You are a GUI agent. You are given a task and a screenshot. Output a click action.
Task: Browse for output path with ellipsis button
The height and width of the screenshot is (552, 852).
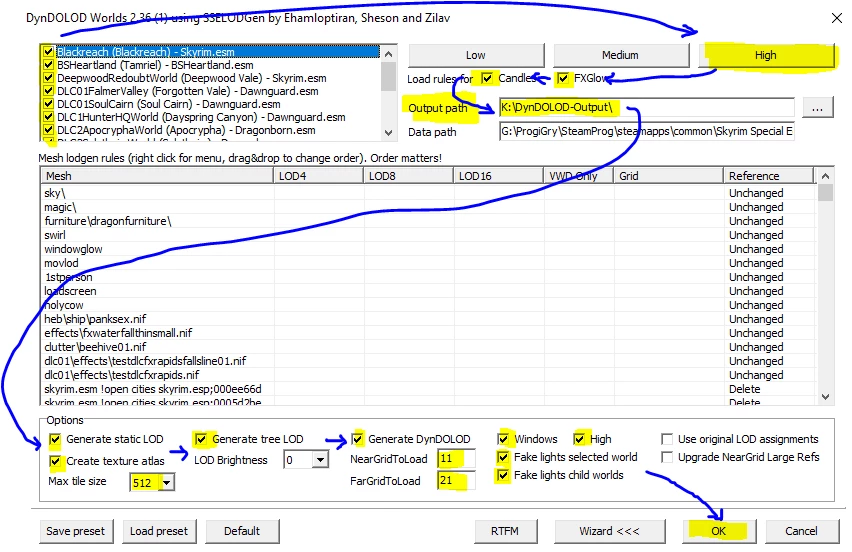click(x=817, y=108)
